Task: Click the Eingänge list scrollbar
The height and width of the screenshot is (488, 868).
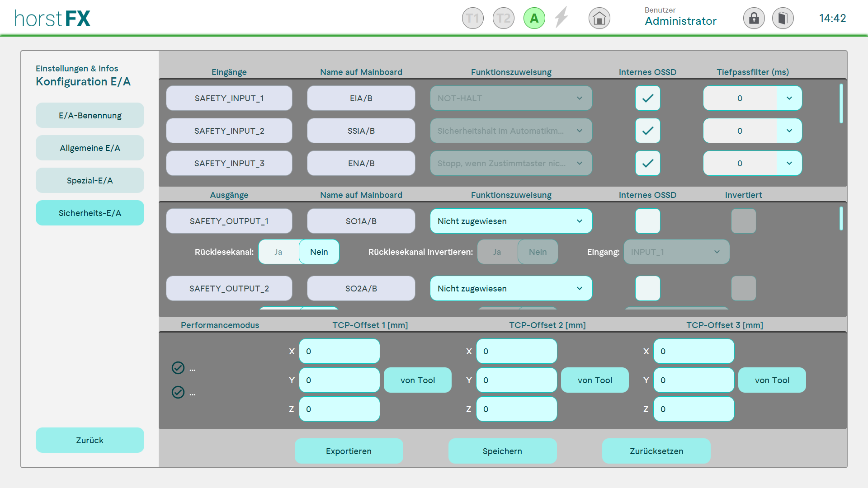Action: click(841, 104)
